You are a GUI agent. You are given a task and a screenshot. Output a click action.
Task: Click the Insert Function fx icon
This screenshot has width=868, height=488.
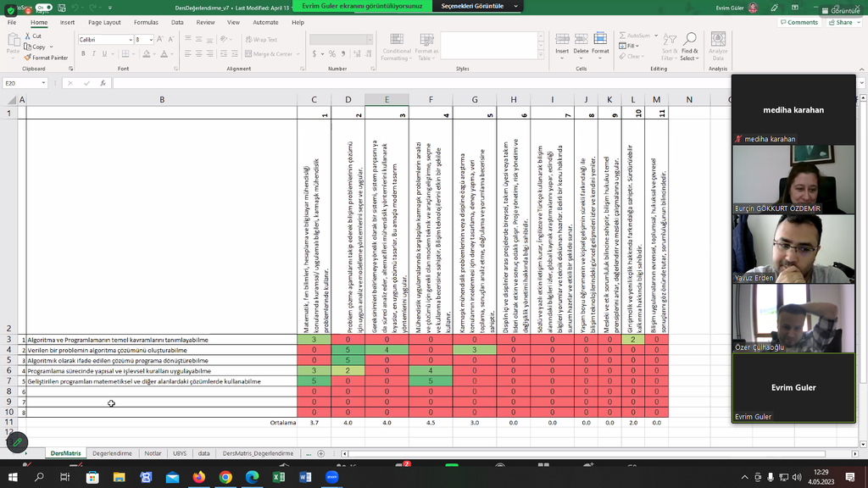(x=103, y=83)
